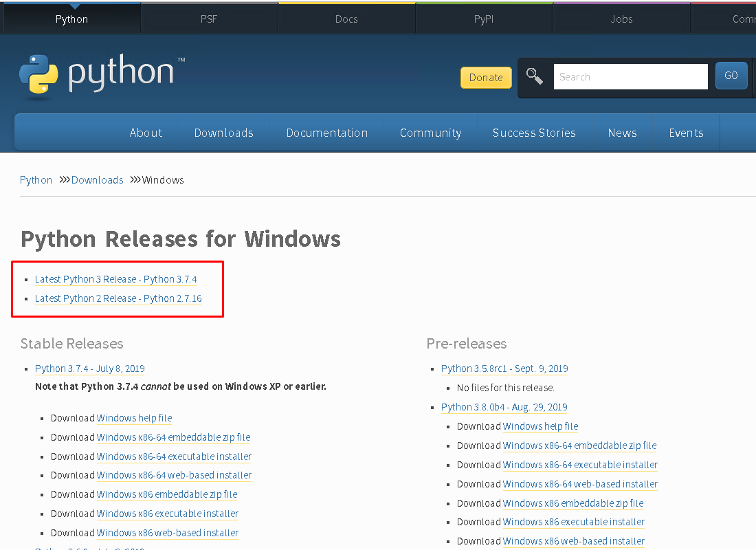Open the Downloads navigation menu
The height and width of the screenshot is (550, 756).
(224, 133)
